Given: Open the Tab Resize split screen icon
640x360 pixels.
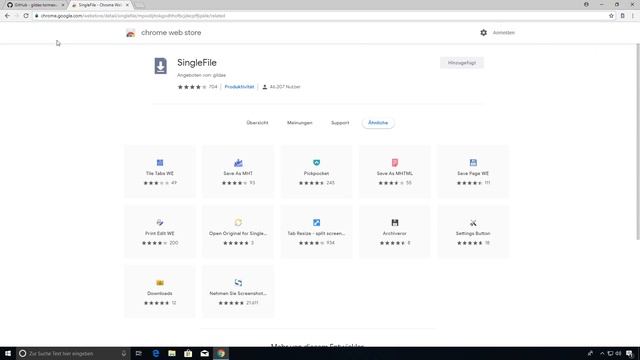Looking at the screenshot, I should tap(316, 223).
